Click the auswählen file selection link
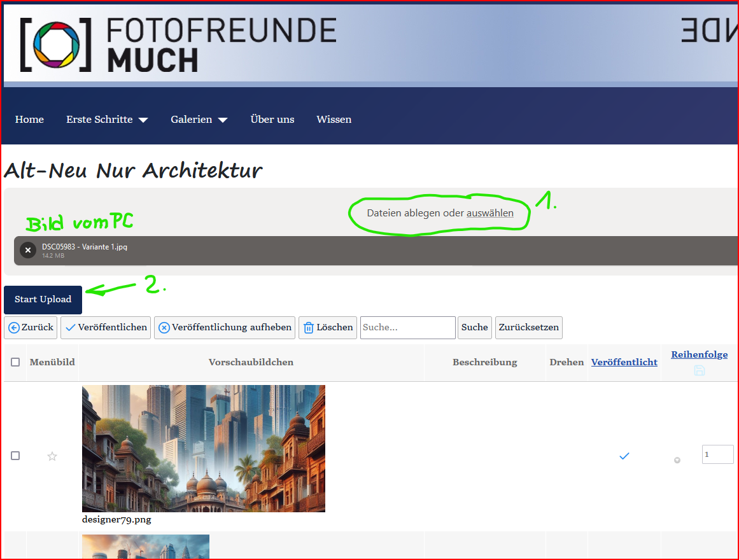 coord(489,213)
